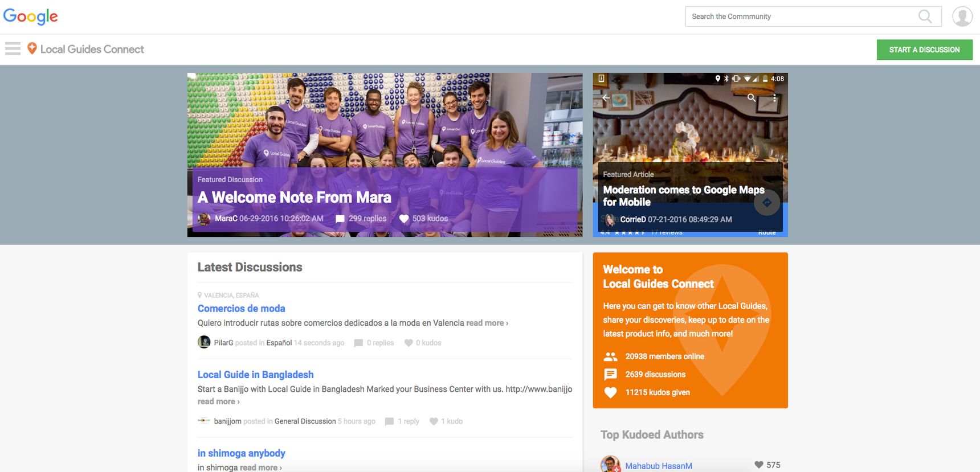Open 'Moderation comes to Google Maps for Mobile' article
The height and width of the screenshot is (472, 980).
click(x=684, y=196)
